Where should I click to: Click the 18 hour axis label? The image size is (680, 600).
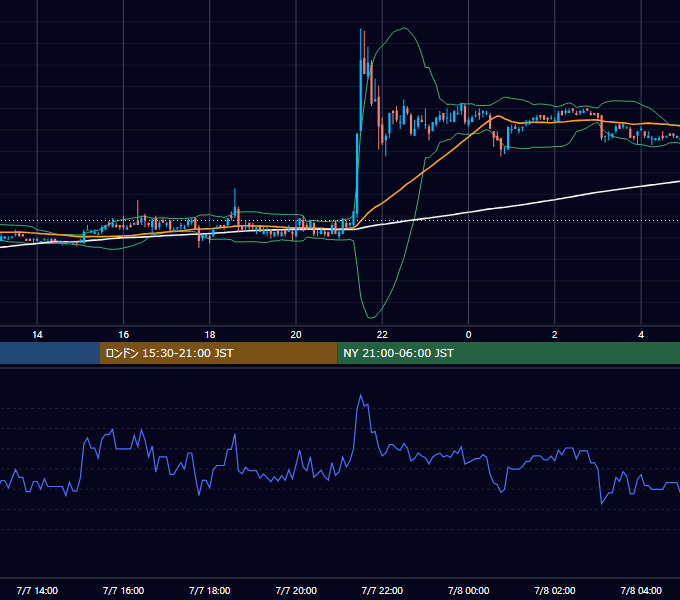[210, 334]
